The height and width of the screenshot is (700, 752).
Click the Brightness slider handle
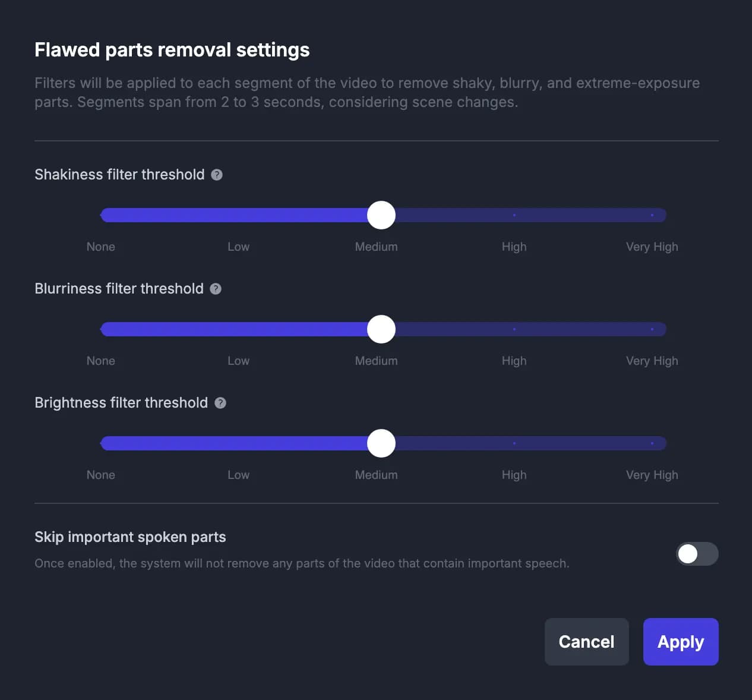(381, 443)
